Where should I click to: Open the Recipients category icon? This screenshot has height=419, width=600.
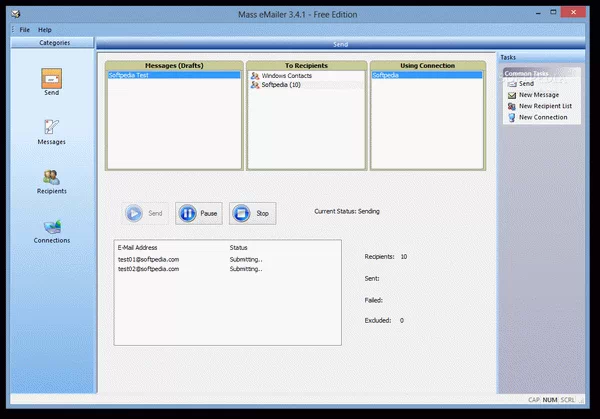52,177
